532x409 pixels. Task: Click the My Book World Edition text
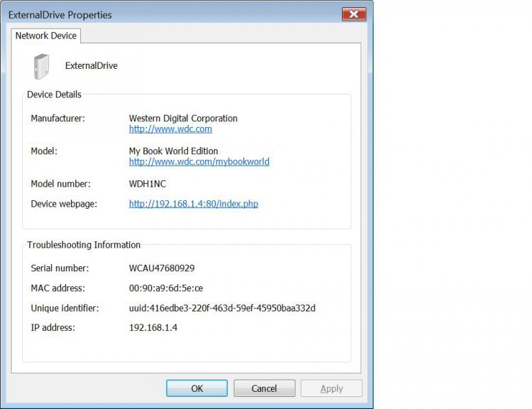click(x=173, y=151)
